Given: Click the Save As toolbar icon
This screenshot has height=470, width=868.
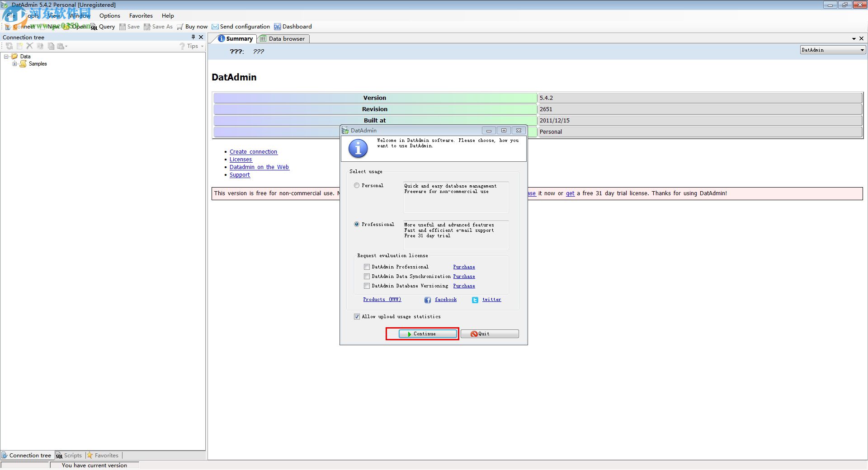Looking at the screenshot, I should (147, 27).
